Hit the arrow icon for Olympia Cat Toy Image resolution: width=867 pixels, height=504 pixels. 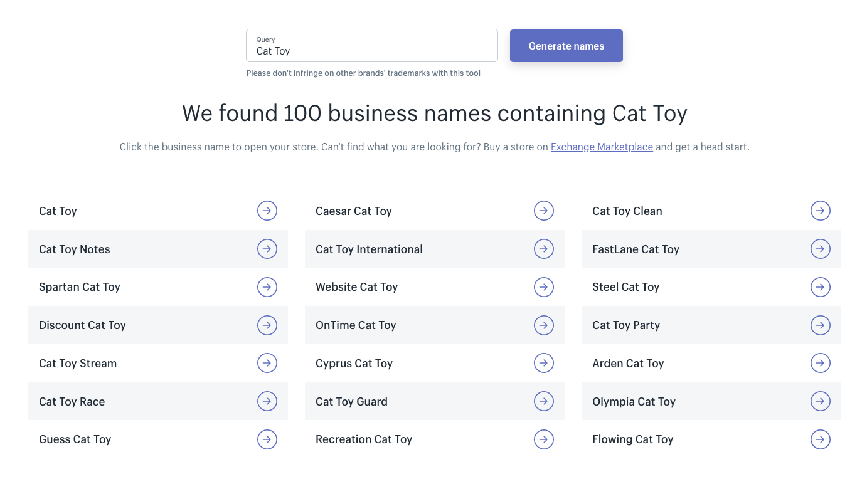pos(820,401)
